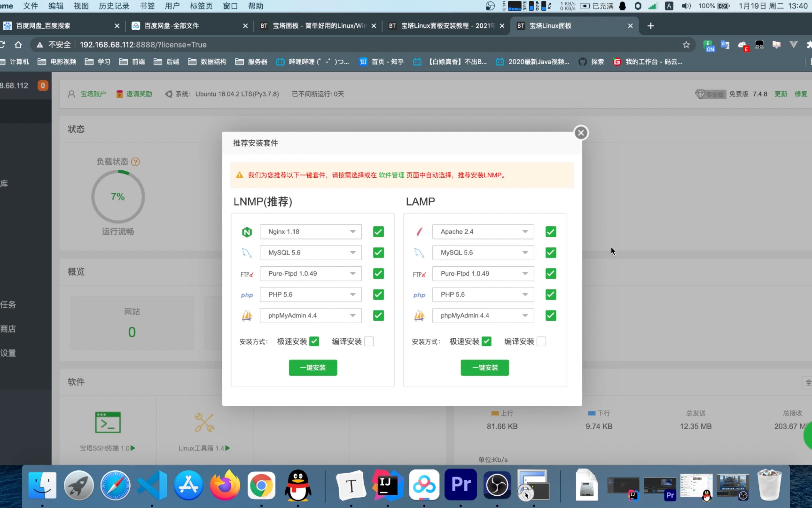This screenshot has height=508, width=812.
Task: Toggle LNMP 极速安装 checkbox
Action: [x=314, y=341]
